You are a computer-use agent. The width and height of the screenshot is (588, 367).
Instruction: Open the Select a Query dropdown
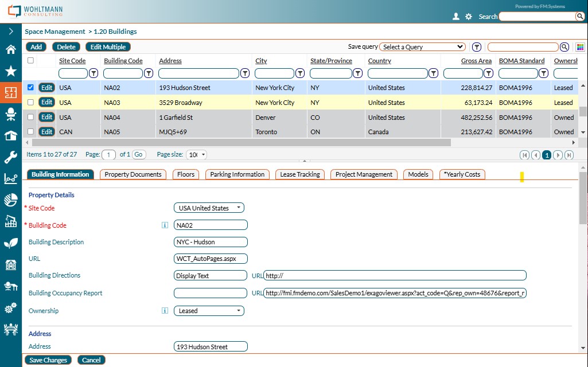423,47
